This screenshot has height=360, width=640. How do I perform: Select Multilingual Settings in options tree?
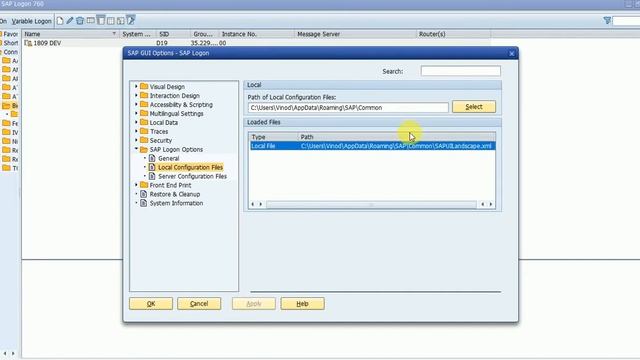[176, 113]
